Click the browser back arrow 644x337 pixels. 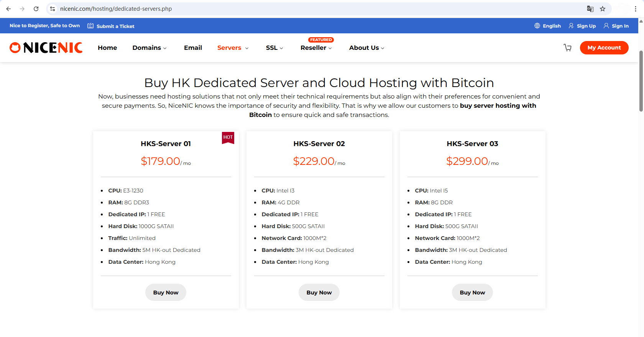[x=8, y=9]
